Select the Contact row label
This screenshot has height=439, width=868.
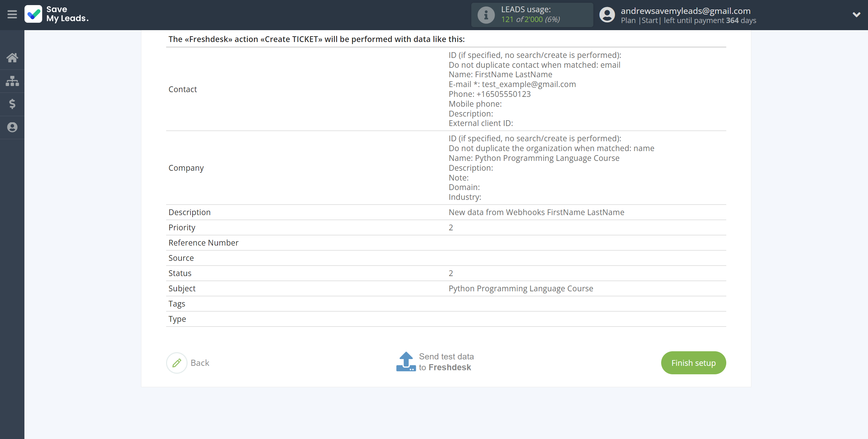click(182, 89)
